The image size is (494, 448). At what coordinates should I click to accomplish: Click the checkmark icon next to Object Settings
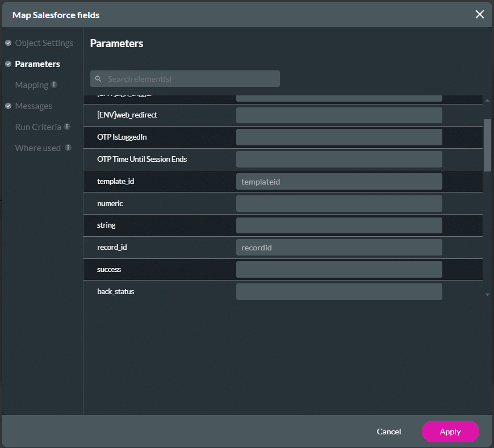(x=8, y=43)
